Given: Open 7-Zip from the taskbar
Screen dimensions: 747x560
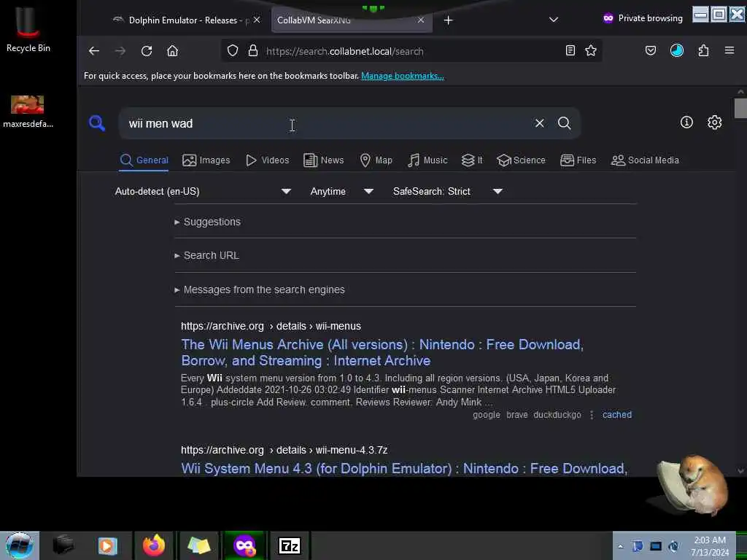Looking at the screenshot, I should (x=289, y=545).
